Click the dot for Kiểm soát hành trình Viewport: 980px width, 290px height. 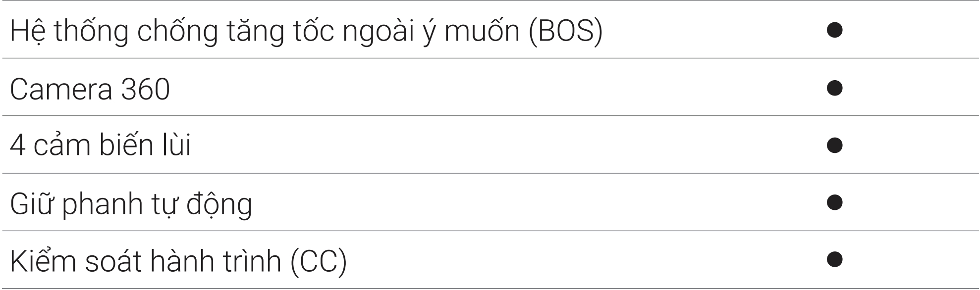pos(835,260)
